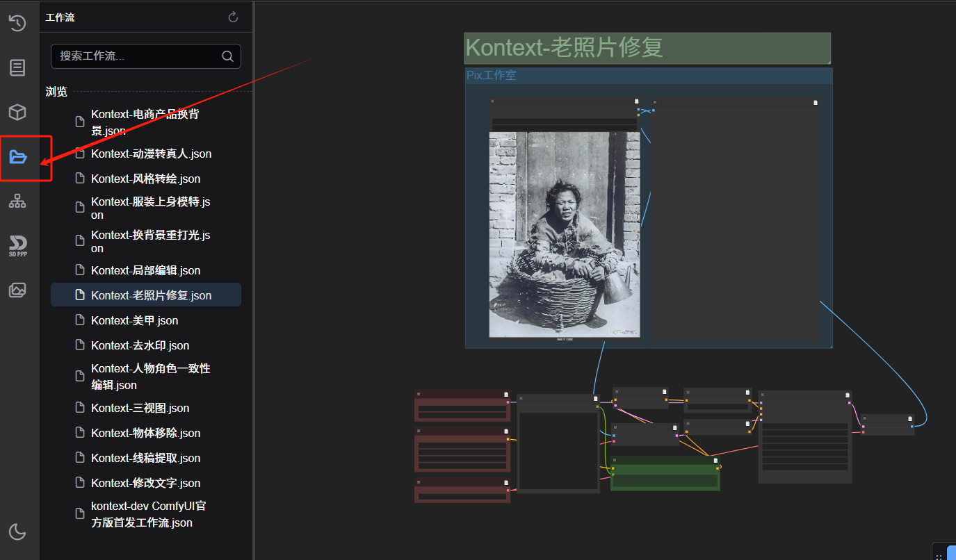Open Kontext-服装上身模特.json workflow

[146, 208]
